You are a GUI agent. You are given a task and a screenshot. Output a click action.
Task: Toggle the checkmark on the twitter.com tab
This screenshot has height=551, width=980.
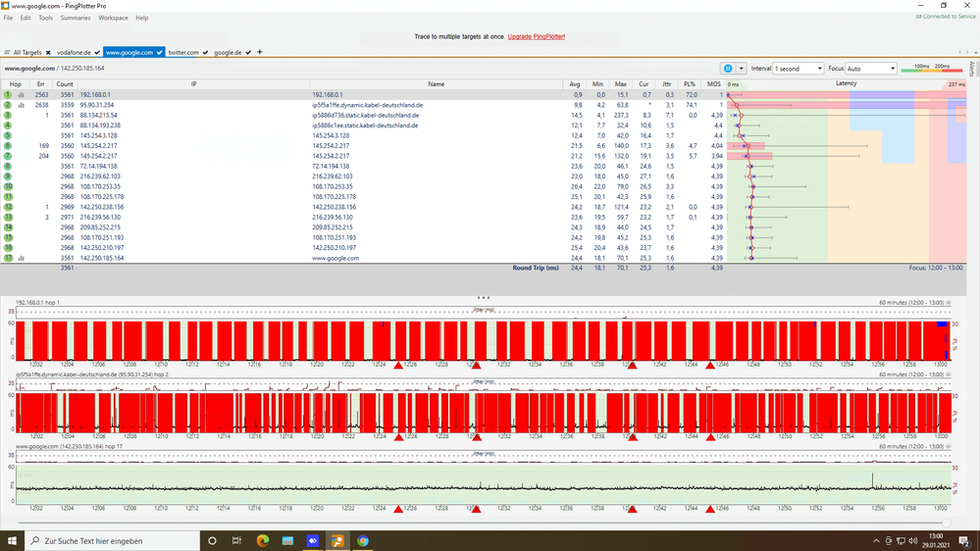click(x=205, y=53)
